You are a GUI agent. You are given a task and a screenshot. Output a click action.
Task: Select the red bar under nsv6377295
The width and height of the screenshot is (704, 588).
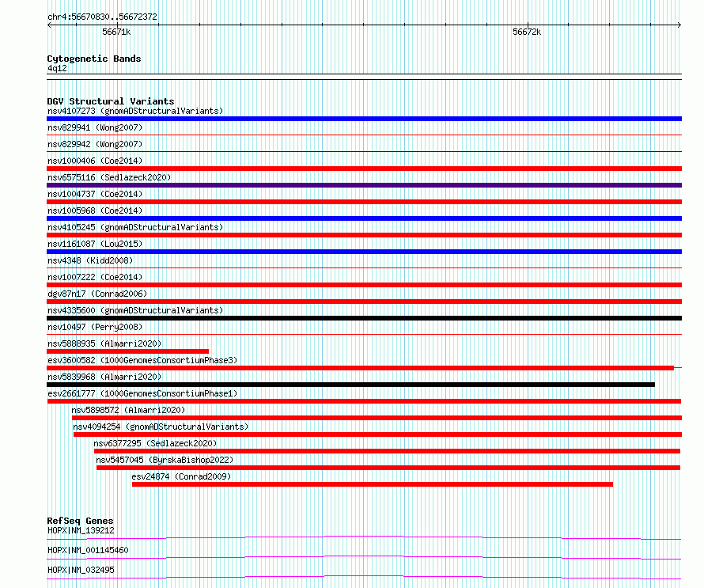387,451
